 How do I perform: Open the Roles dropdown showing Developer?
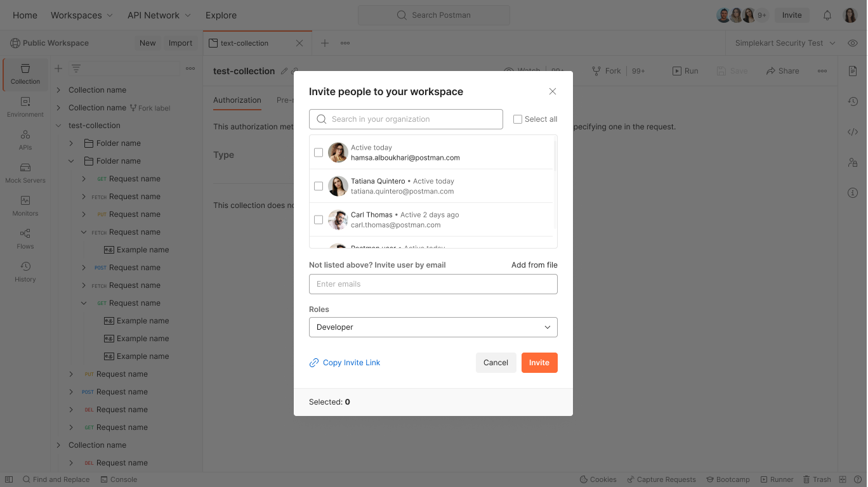[x=433, y=327]
